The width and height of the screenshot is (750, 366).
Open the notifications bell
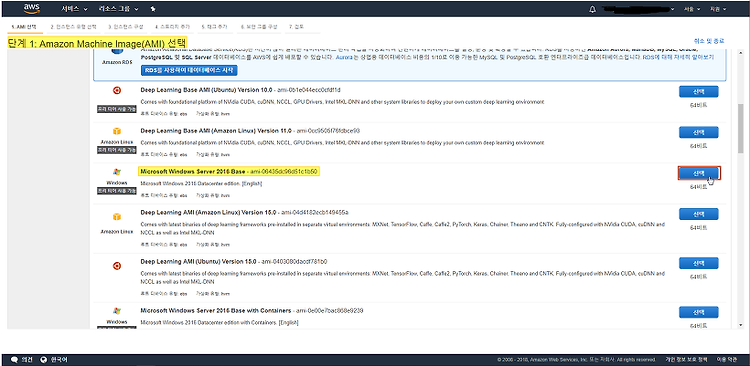593,9
